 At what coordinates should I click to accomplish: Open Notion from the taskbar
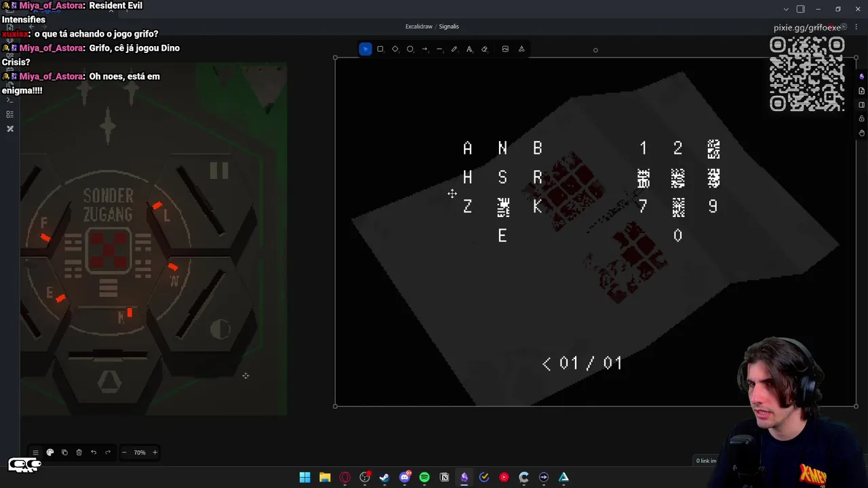coord(444,477)
